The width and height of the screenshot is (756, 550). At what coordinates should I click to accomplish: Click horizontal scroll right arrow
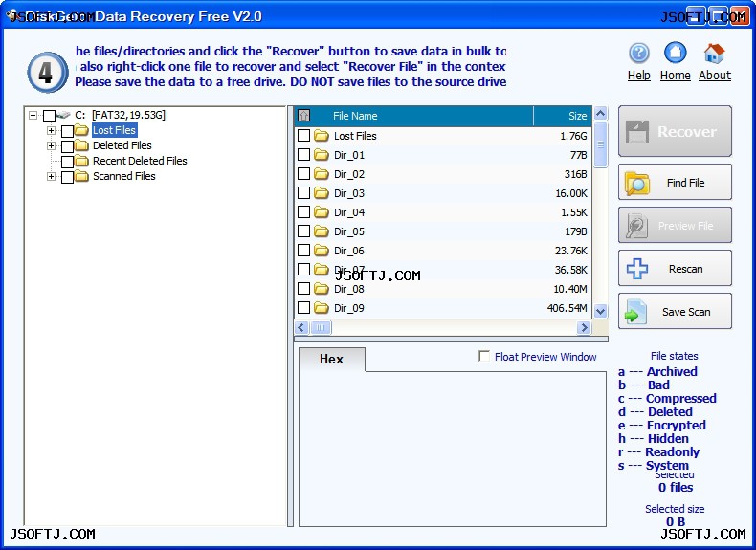pyautogui.click(x=584, y=328)
